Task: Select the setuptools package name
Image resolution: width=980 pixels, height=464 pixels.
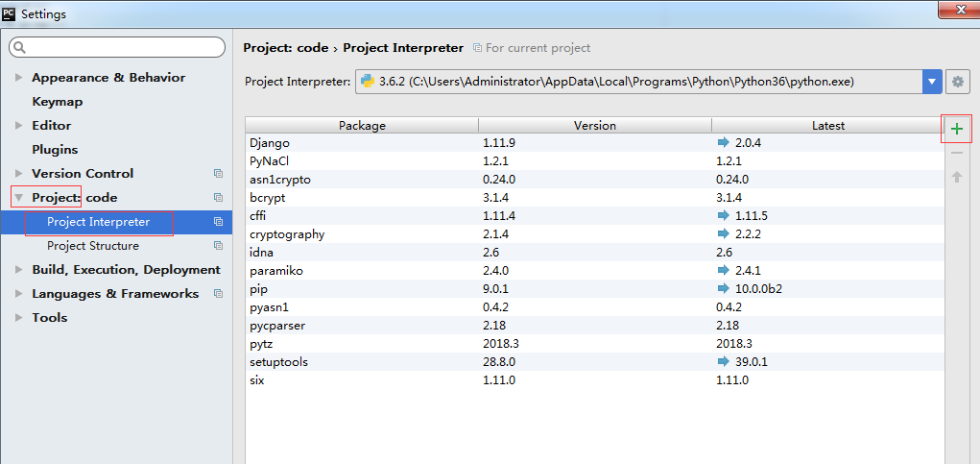Action: point(278,362)
